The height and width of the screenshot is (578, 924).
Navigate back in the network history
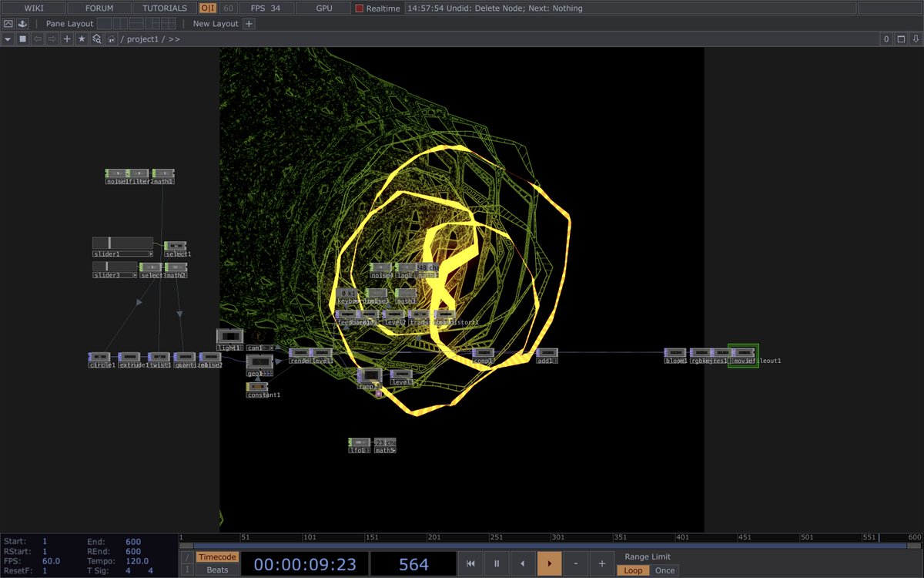tap(38, 39)
